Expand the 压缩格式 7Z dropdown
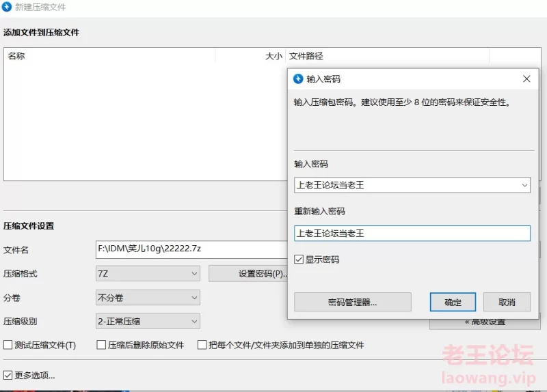 (148, 274)
